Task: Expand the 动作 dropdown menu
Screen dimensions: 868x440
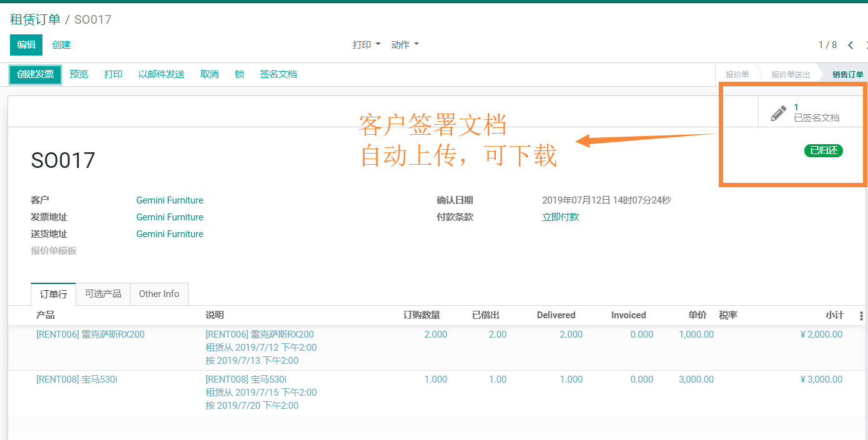Action: coord(405,45)
